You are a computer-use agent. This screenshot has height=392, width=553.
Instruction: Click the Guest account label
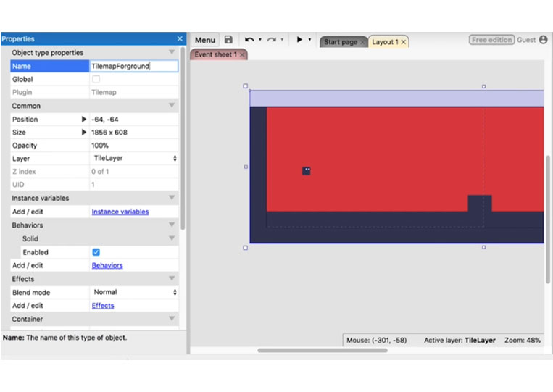pyautogui.click(x=526, y=40)
